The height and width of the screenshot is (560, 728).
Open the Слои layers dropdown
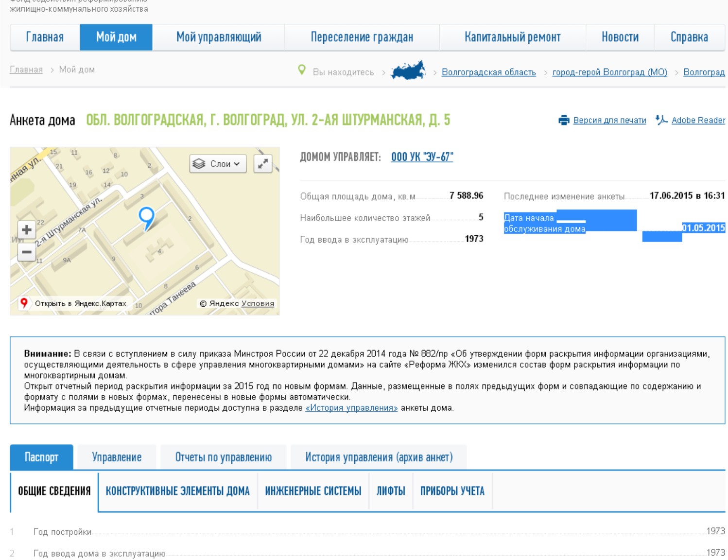click(x=218, y=164)
